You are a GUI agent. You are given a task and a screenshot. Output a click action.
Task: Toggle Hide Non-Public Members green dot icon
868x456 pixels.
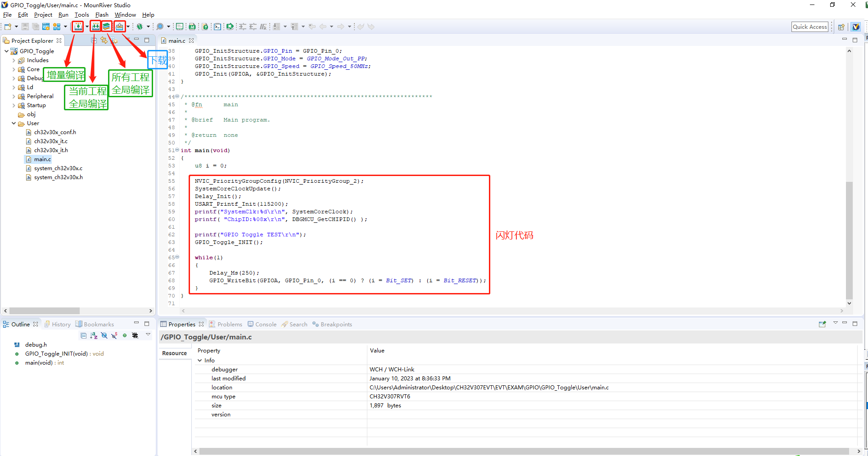click(x=125, y=335)
